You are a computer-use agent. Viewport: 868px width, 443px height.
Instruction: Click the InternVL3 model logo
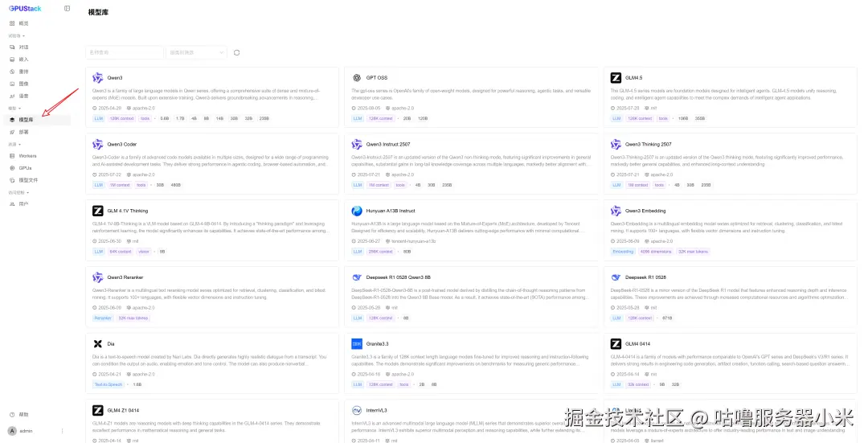pyautogui.click(x=357, y=410)
